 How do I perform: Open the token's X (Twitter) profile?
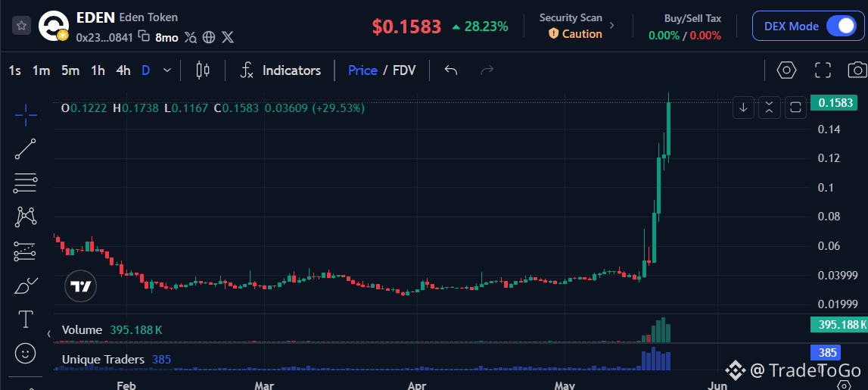click(228, 37)
